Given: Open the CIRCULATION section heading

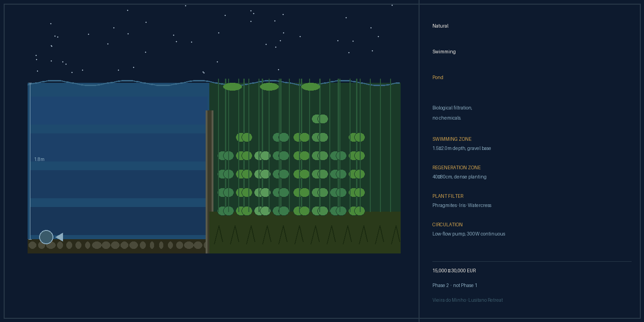Looking at the screenshot, I should point(447,224).
